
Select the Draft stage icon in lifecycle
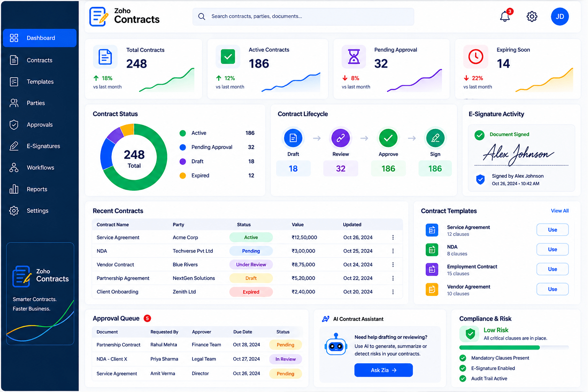click(x=293, y=138)
